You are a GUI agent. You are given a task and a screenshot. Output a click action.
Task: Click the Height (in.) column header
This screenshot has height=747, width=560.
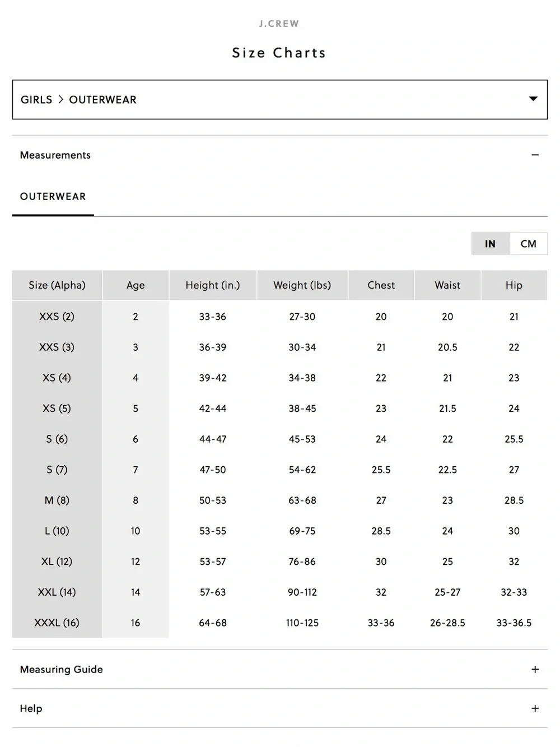point(213,285)
